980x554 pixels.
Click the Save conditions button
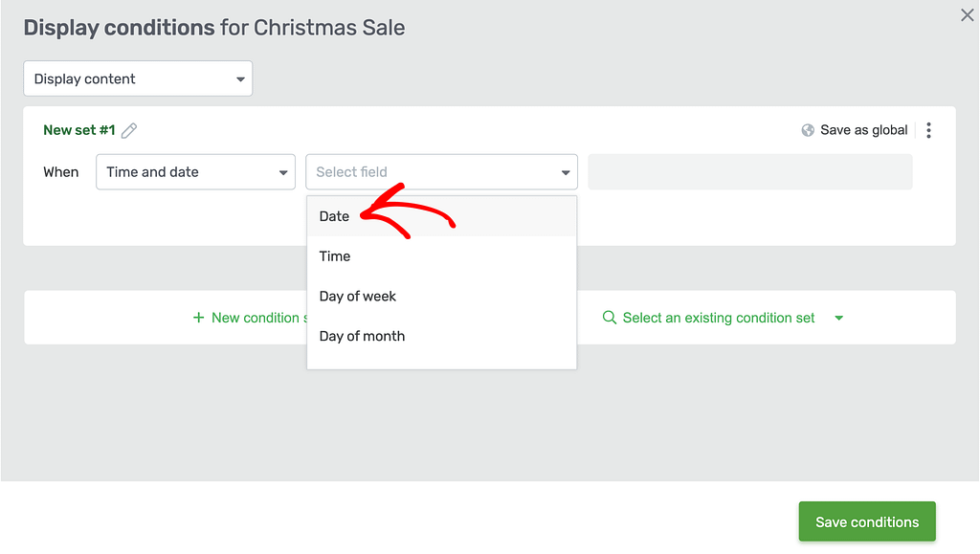[x=867, y=521]
